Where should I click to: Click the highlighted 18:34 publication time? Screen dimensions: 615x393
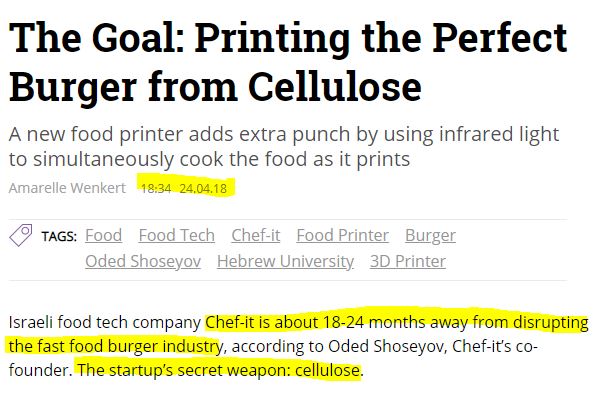coord(156,189)
